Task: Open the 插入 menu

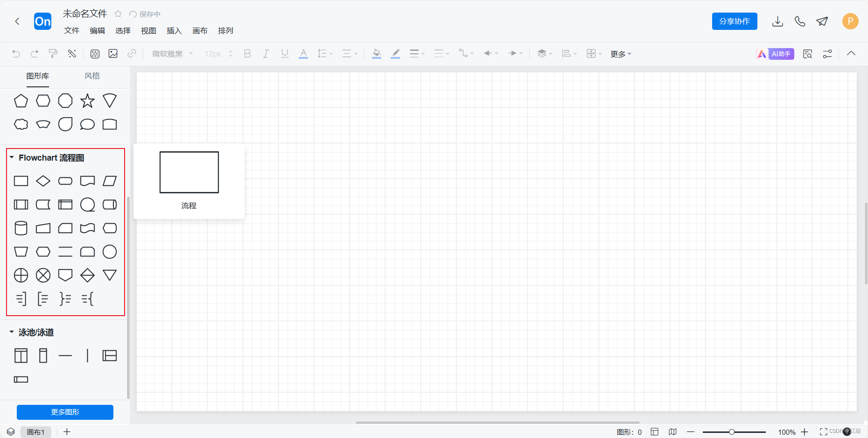Action: (174, 31)
